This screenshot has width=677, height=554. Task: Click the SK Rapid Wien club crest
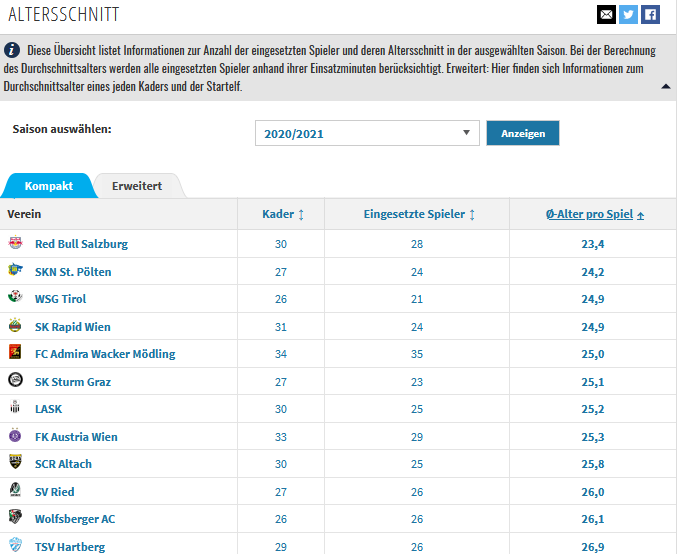(15, 326)
